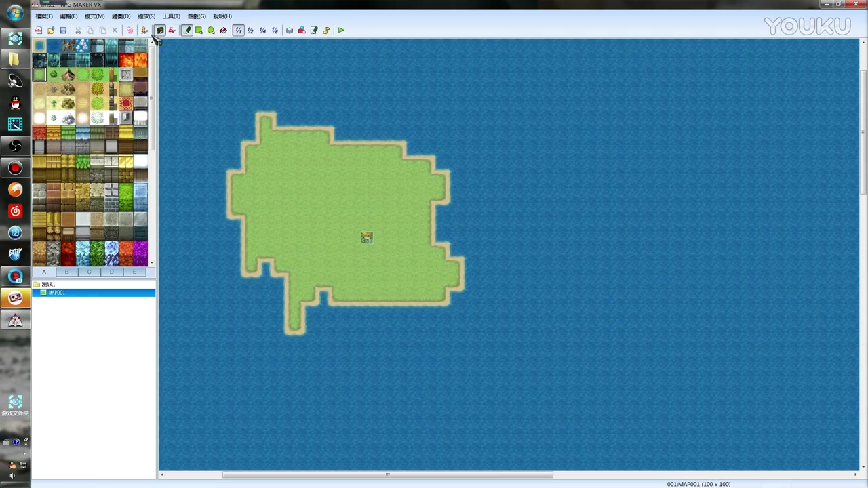This screenshot has height=488, width=868.
Task: Create a new project via toolbar
Action: point(39,30)
